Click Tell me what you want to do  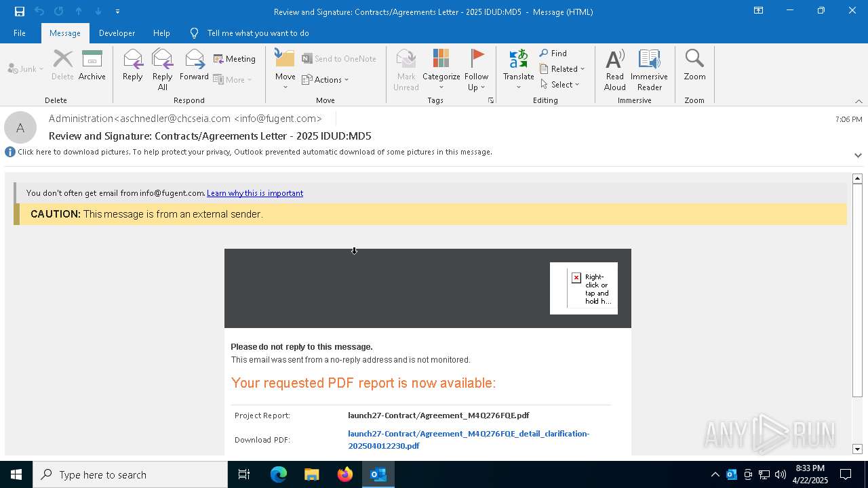pos(258,33)
